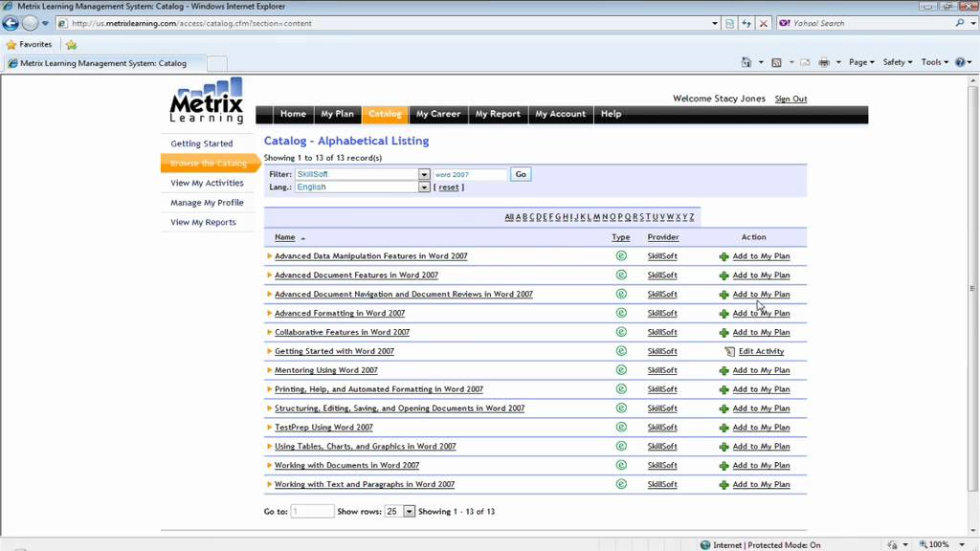Click the browser Help question mark icon

pos(960,62)
